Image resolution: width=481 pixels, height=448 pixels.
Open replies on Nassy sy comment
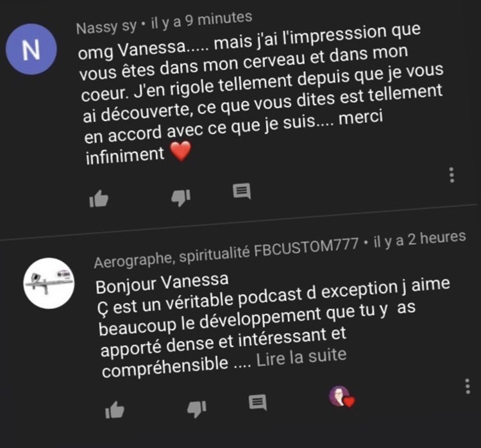tap(242, 192)
